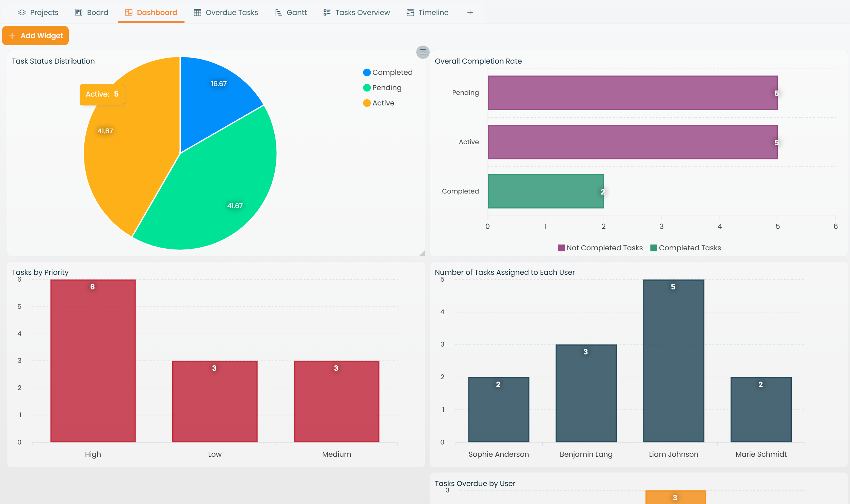
Task: Switch to the Board tab
Action: 92,13
